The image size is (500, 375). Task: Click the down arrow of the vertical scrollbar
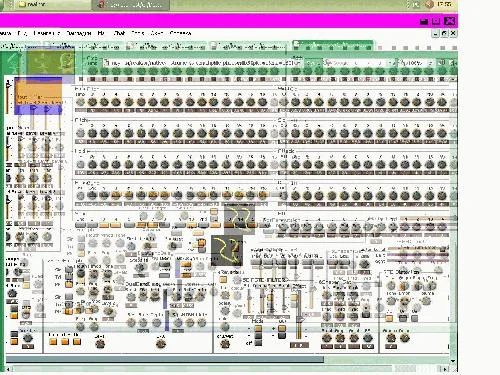pyautogui.click(x=453, y=361)
